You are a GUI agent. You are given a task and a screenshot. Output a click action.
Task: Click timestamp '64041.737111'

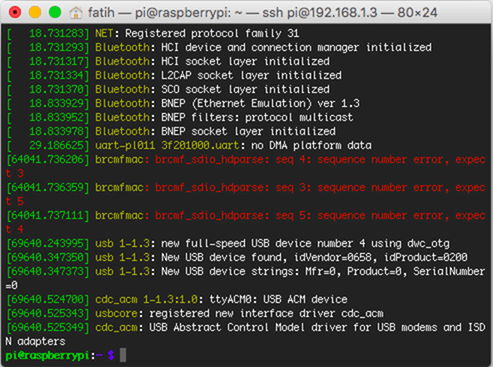pyautogui.click(x=48, y=215)
